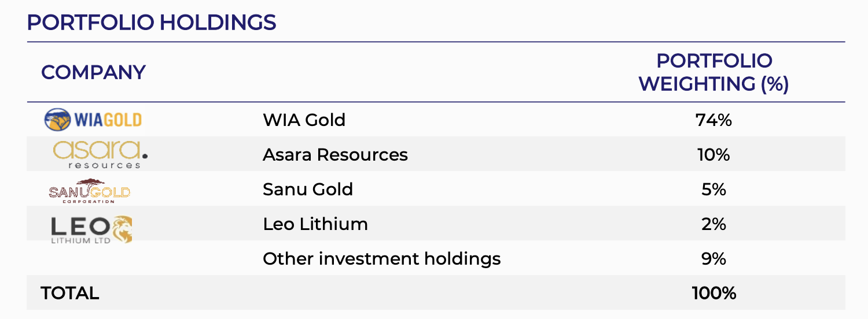Select the Other investment holdings row label
The width and height of the screenshot is (868, 319).
(x=381, y=259)
